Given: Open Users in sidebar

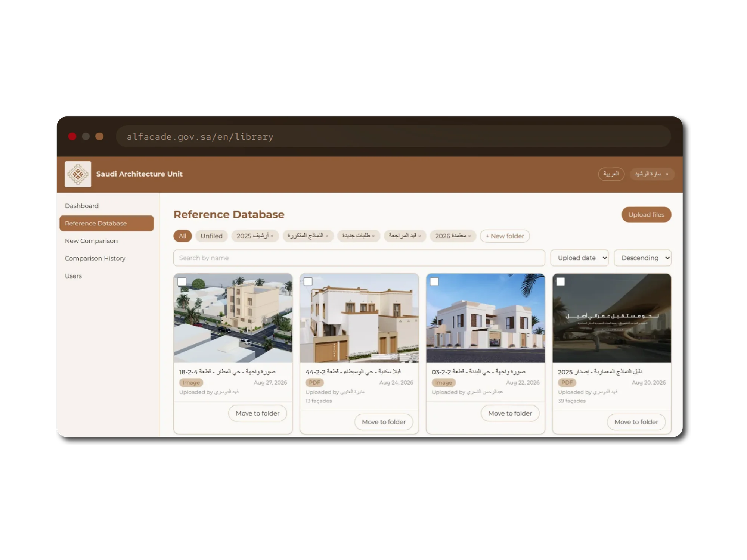Looking at the screenshot, I should [x=73, y=276].
